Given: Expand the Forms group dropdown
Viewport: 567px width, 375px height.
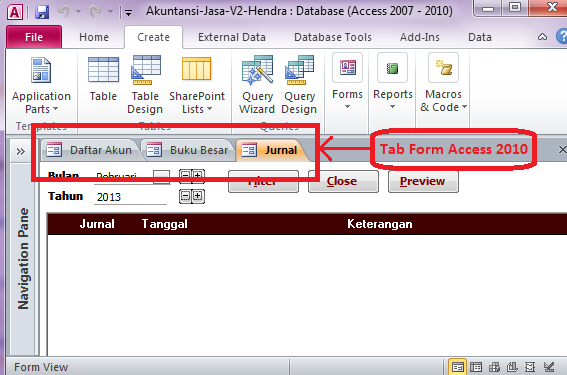Looking at the screenshot, I should coord(347,82).
